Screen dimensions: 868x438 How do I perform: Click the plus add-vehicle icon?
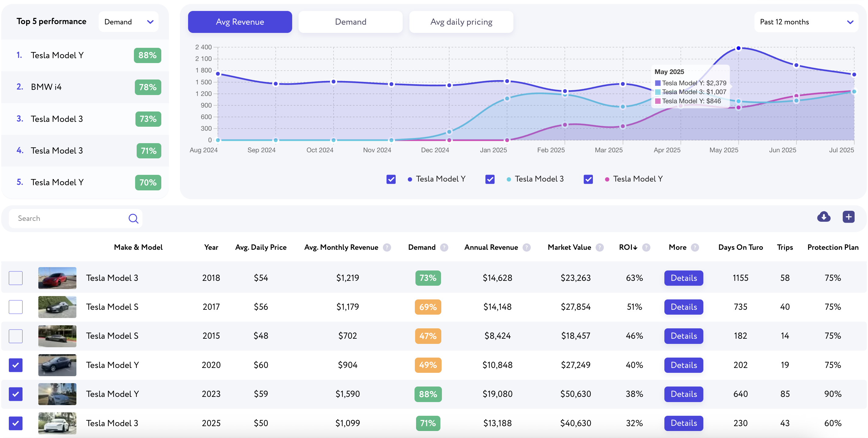[849, 217]
